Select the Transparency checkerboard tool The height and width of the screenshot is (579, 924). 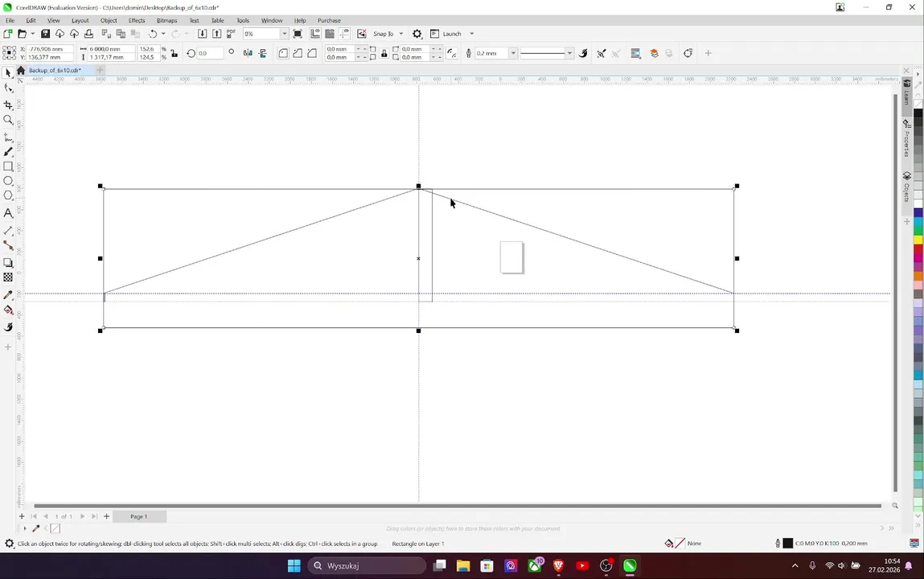pyautogui.click(x=8, y=277)
